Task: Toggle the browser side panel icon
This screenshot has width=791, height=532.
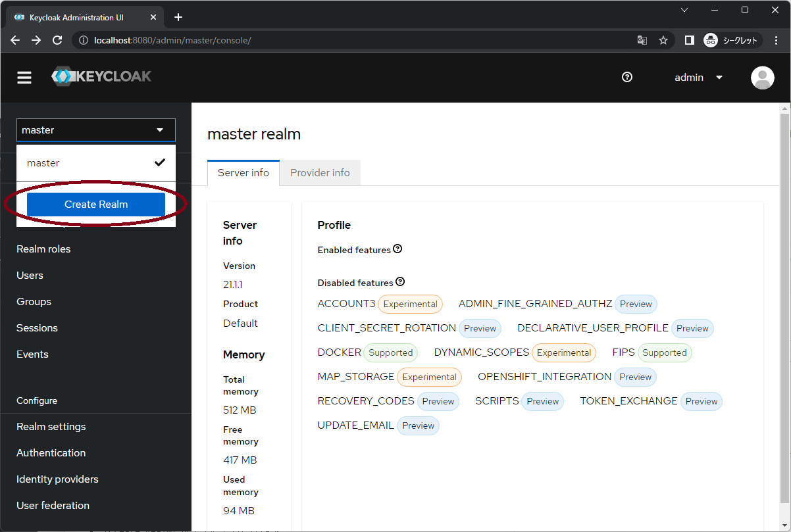Action: coord(690,40)
